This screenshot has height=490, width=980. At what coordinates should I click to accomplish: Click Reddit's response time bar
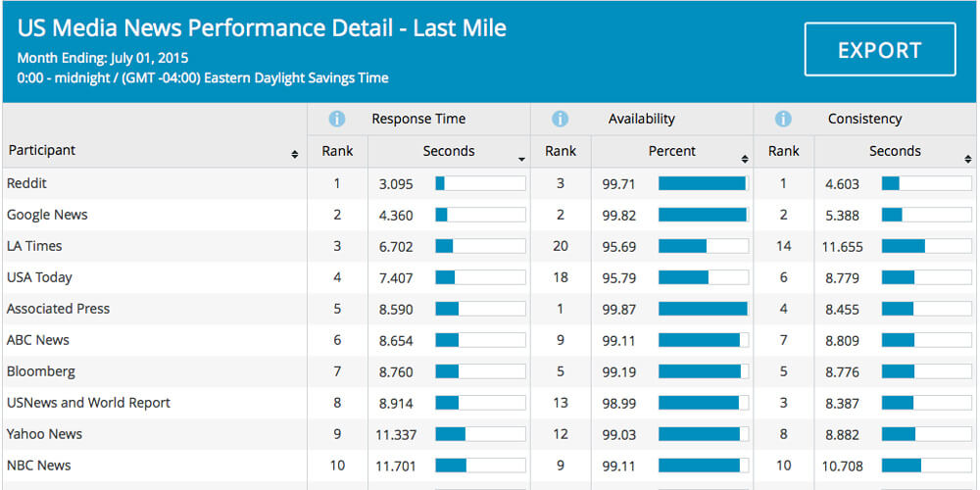480,183
